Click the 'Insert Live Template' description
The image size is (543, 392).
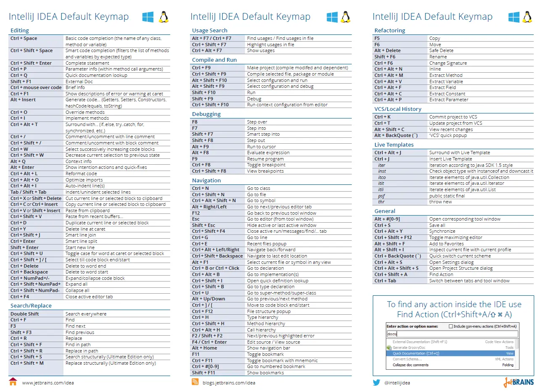[x=451, y=159]
